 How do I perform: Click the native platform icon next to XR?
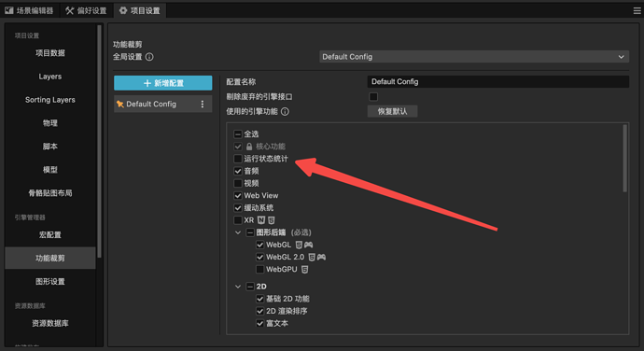click(261, 220)
